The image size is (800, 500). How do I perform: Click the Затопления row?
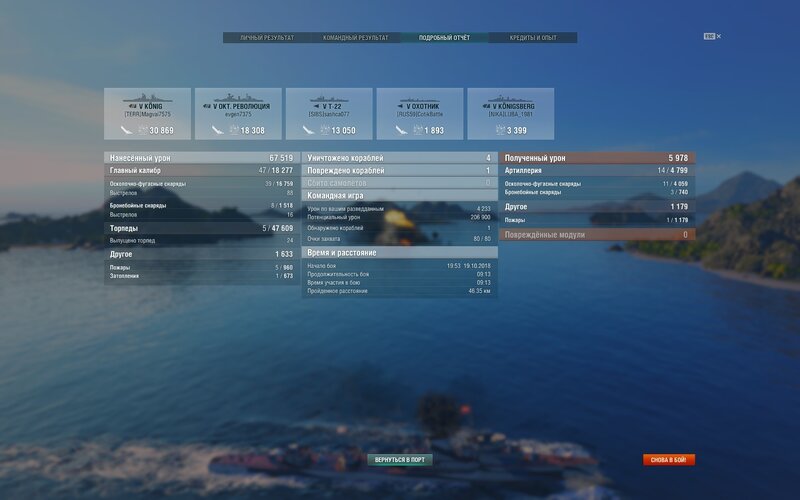202,276
